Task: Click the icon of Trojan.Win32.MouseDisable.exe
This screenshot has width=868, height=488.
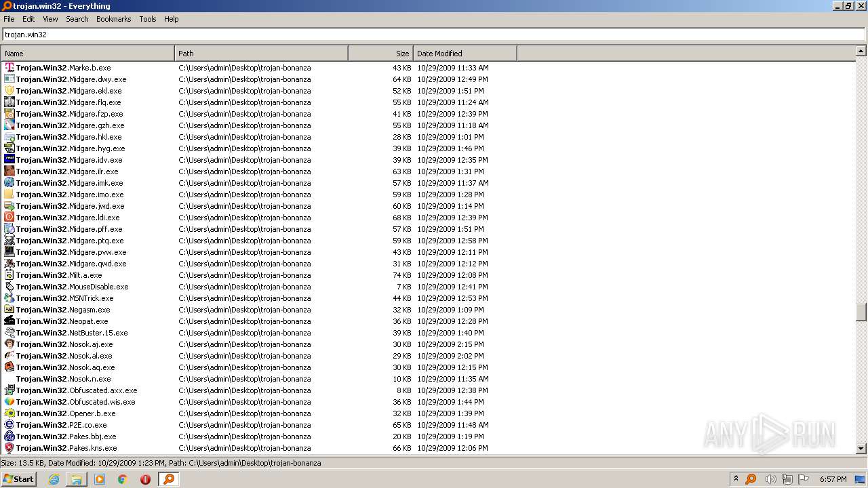Action: pos(9,287)
